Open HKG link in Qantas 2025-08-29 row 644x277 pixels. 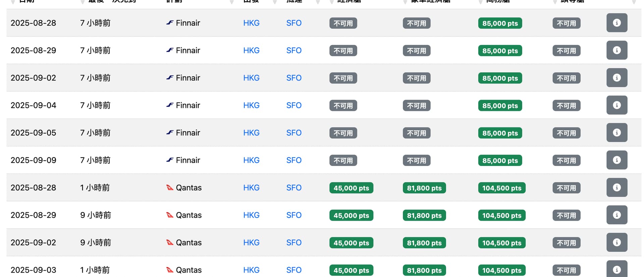pyautogui.click(x=251, y=215)
